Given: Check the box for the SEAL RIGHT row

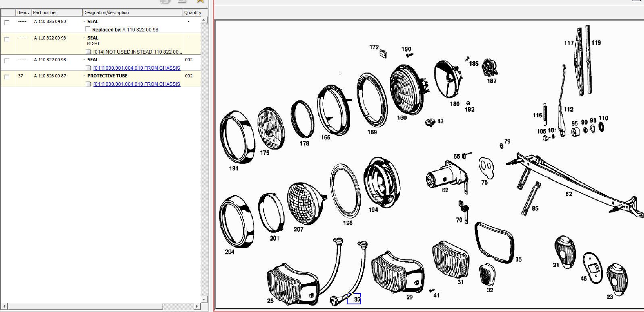Looking at the screenshot, I should [7, 39].
